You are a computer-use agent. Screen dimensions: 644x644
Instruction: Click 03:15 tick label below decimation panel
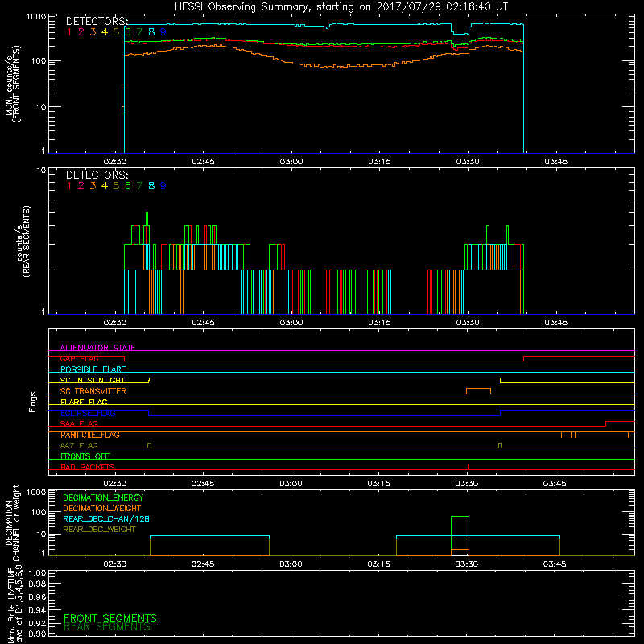378,564
